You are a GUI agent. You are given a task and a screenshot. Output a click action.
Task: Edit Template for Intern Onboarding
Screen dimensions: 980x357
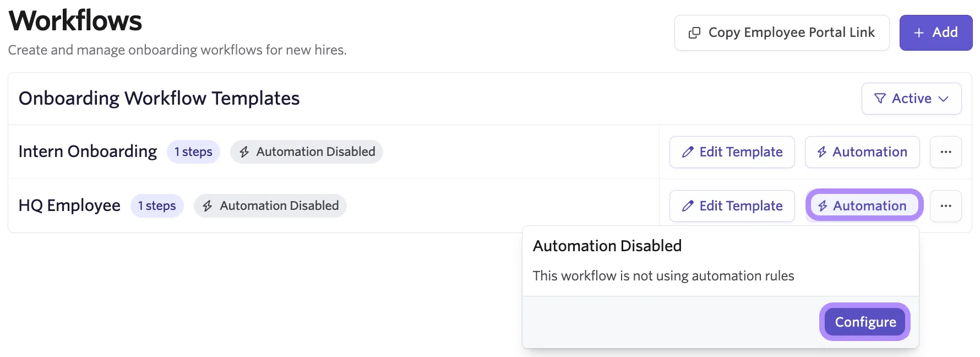pos(732,152)
